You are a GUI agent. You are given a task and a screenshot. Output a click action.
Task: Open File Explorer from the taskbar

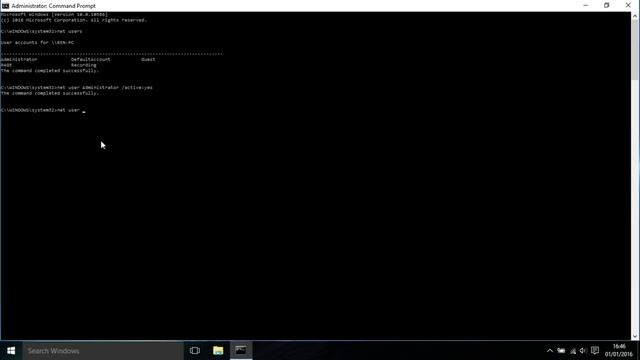(x=218, y=351)
